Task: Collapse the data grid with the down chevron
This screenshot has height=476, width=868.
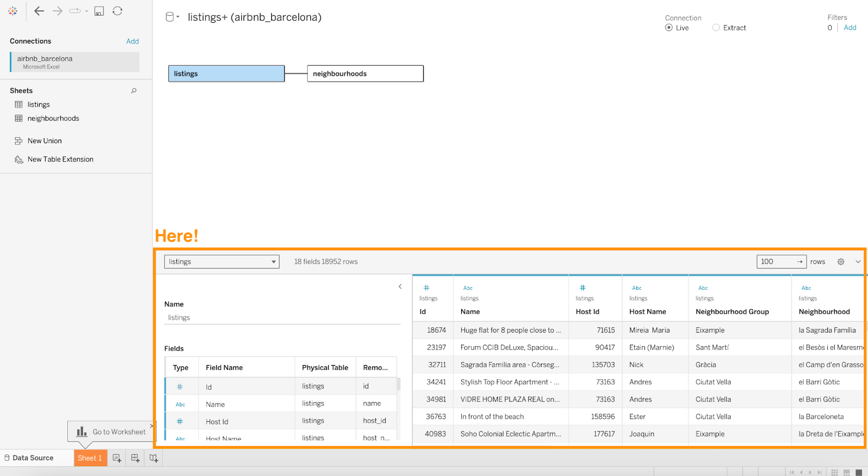Action: [x=858, y=262]
